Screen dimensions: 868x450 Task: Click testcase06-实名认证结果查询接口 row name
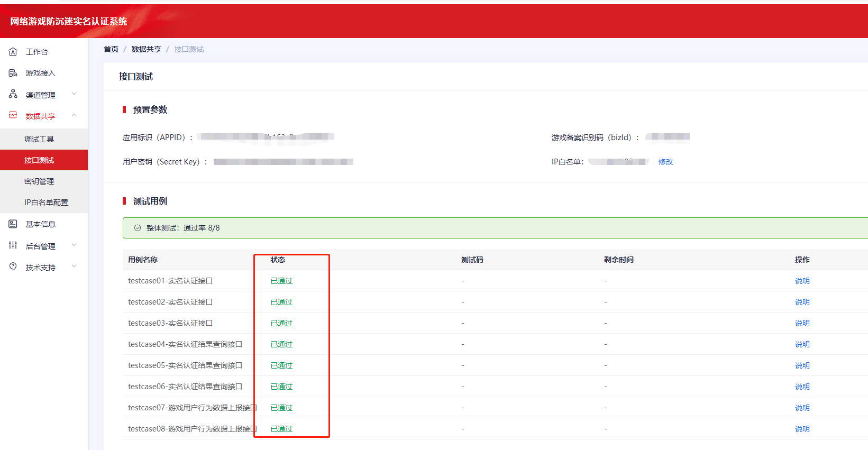pyautogui.click(x=185, y=387)
